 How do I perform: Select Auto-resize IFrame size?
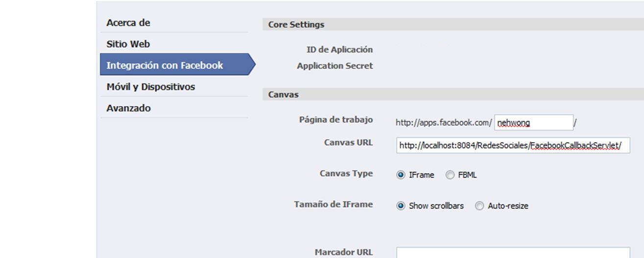point(480,206)
